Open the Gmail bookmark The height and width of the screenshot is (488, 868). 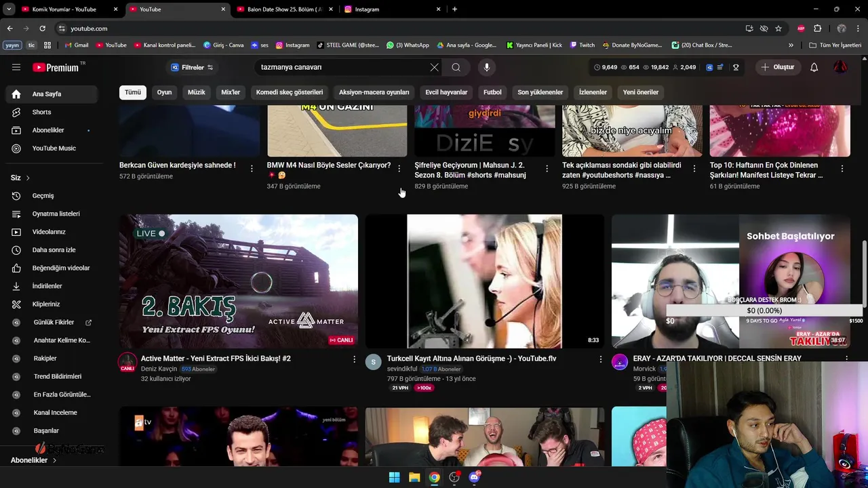[76, 45]
